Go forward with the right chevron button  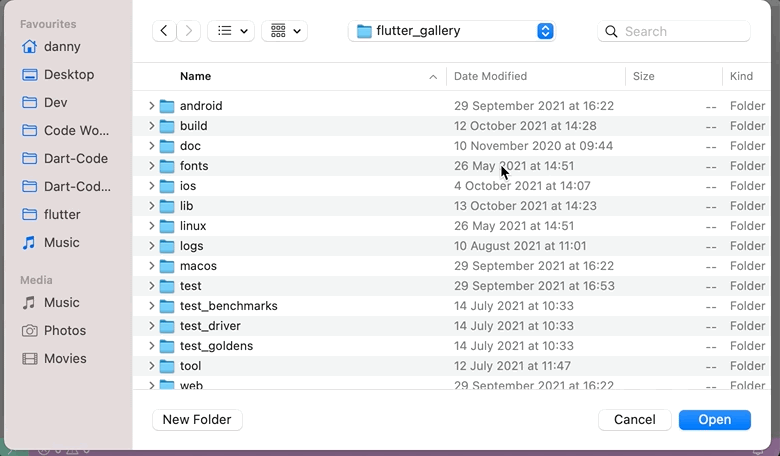(x=189, y=31)
